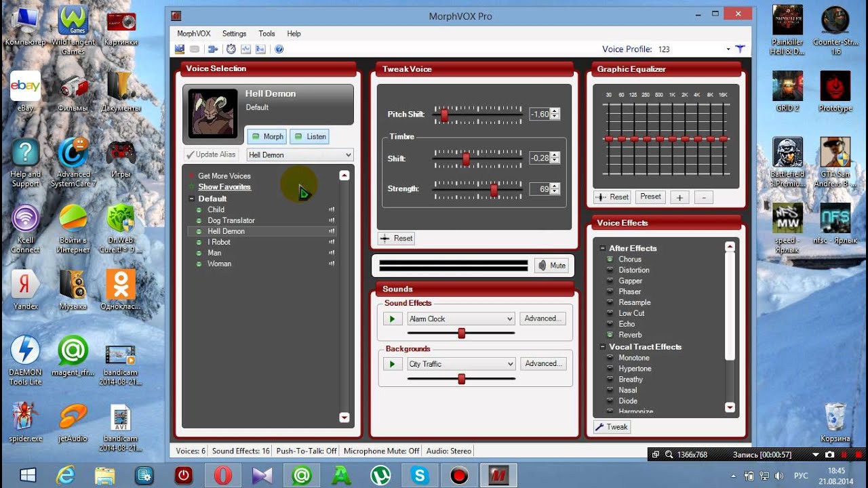The image size is (868, 488).
Task: Toggle the Mute button
Action: click(551, 266)
